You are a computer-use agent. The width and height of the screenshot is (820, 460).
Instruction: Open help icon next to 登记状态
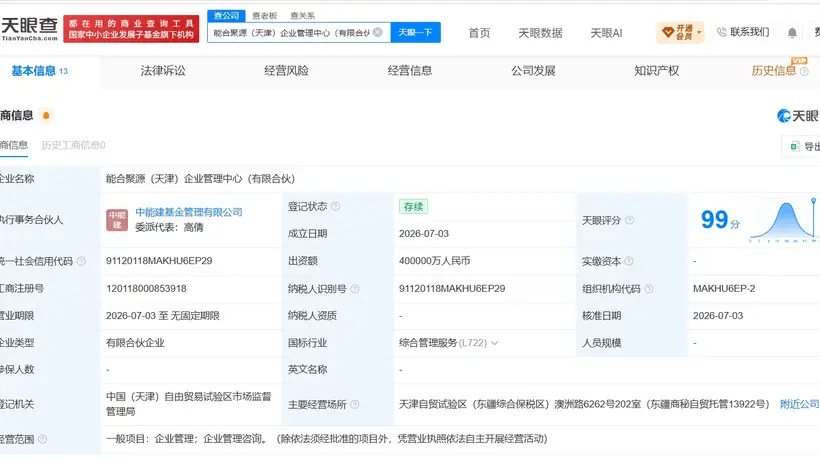coord(335,206)
